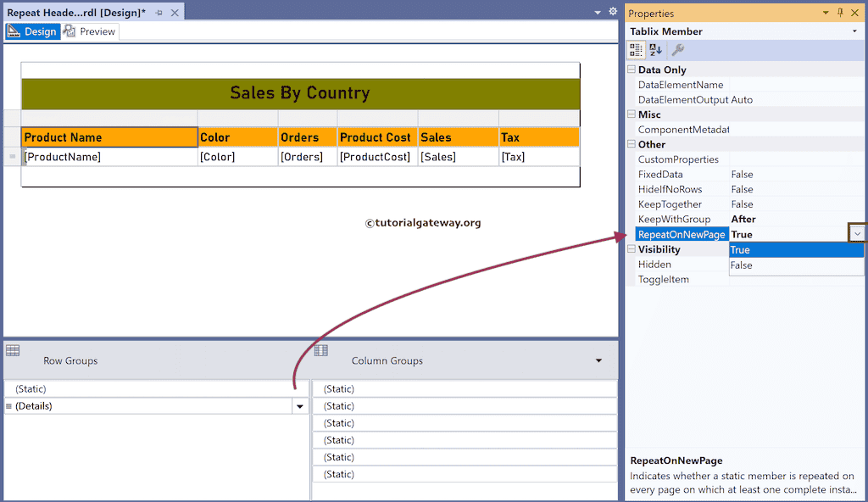
Task: Click the Row Groups panel grid icon
Action: pos(13,349)
